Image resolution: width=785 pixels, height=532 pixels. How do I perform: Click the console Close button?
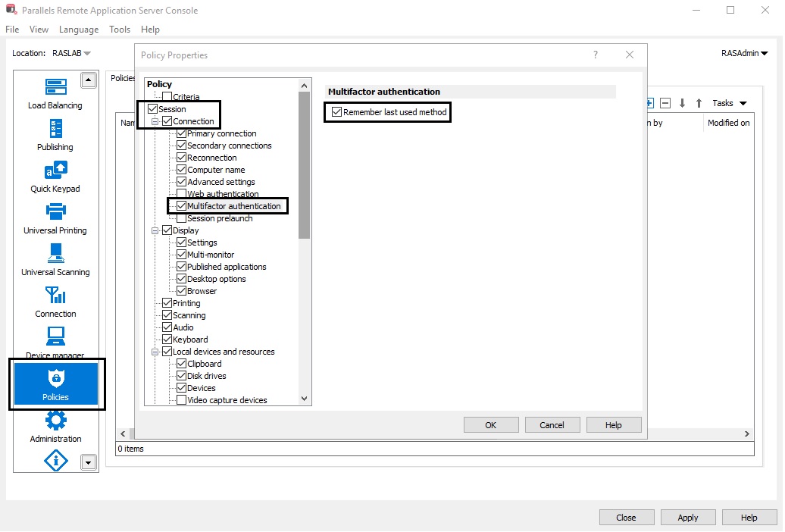pos(627,518)
